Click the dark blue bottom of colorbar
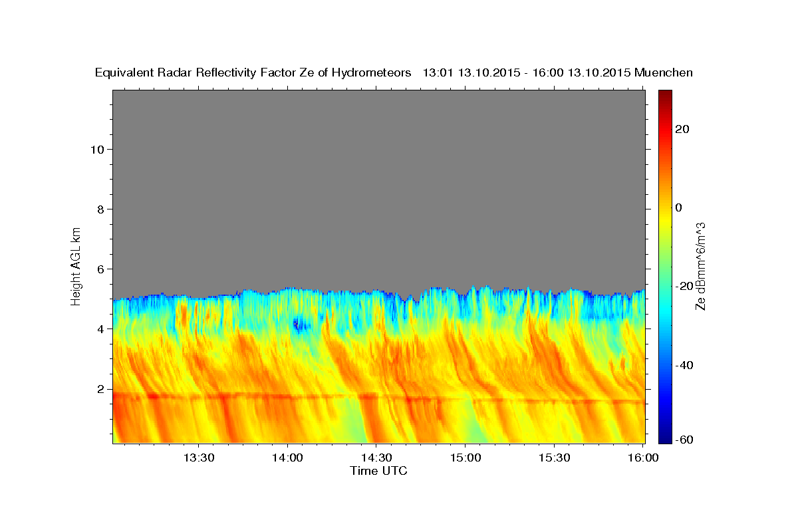This screenshot has width=798, height=532. (x=665, y=438)
